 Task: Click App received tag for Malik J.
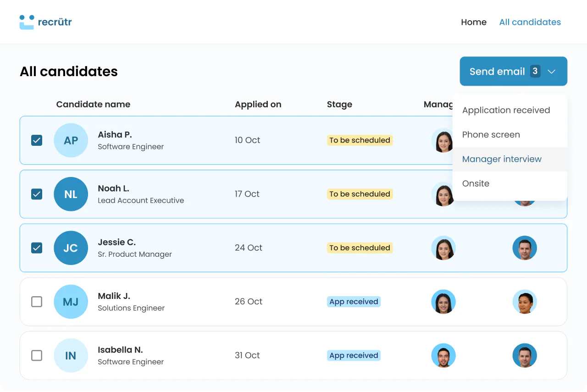[x=354, y=302]
